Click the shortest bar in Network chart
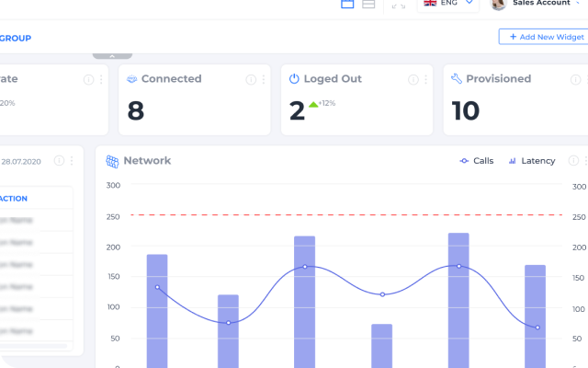Screen dimensions: 588x368 pyautogui.click(x=382, y=346)
